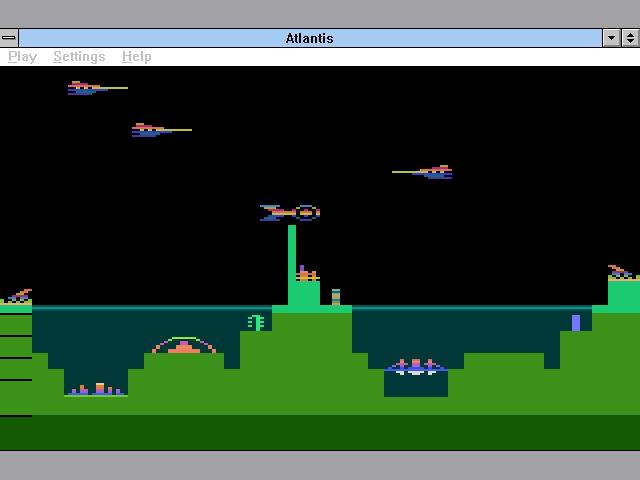Image resolution: width=640 pixels, height=480 pixels.
Task: Open the Play menu
Action: (22, 56)
